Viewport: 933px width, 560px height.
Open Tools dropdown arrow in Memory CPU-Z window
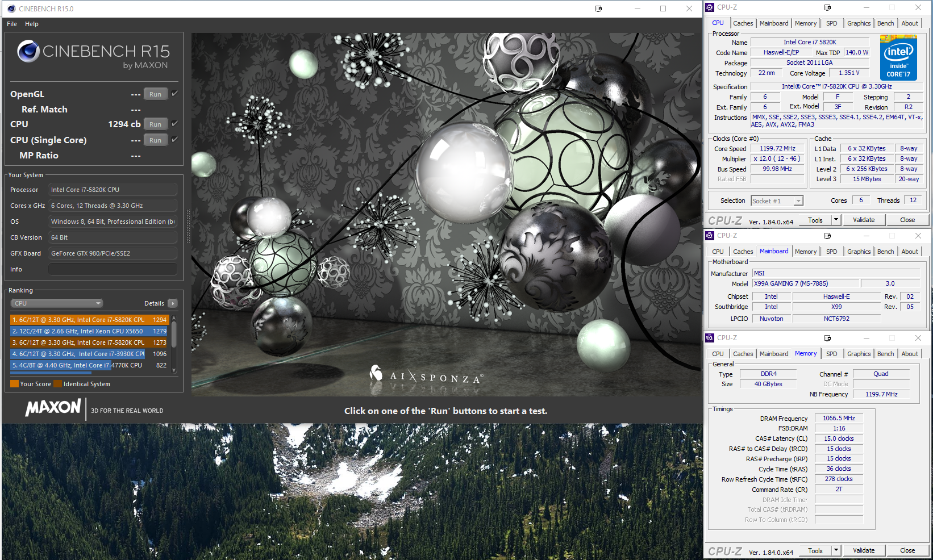pos(836,550)
